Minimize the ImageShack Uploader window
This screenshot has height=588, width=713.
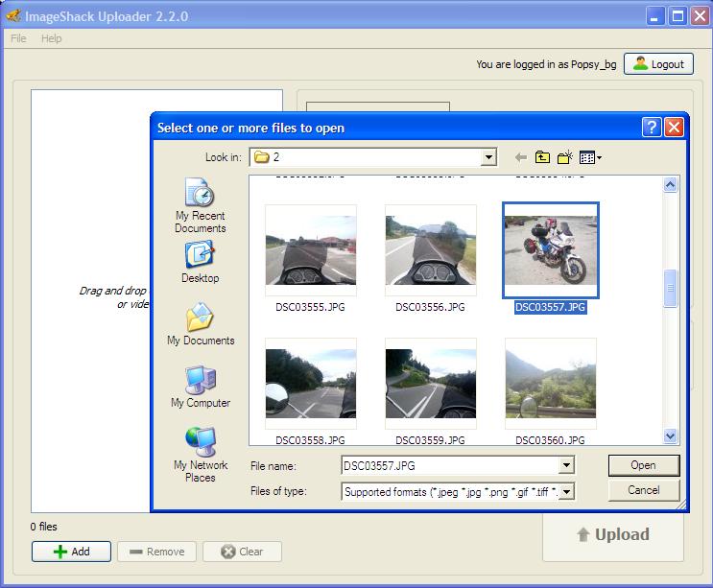coord(654,16)
